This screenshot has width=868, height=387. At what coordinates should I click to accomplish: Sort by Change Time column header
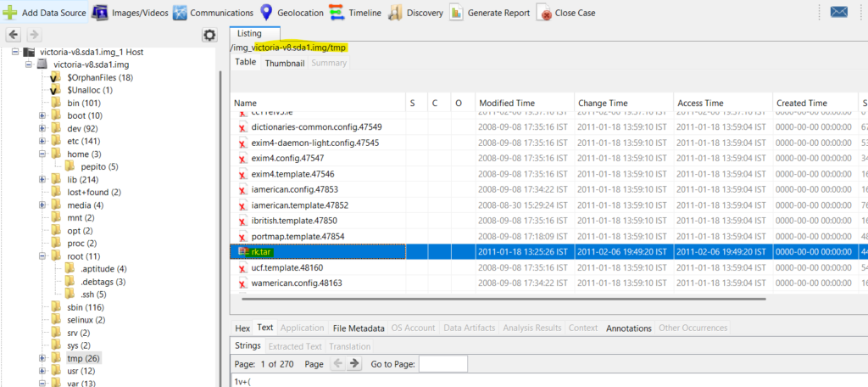point(624,103)
